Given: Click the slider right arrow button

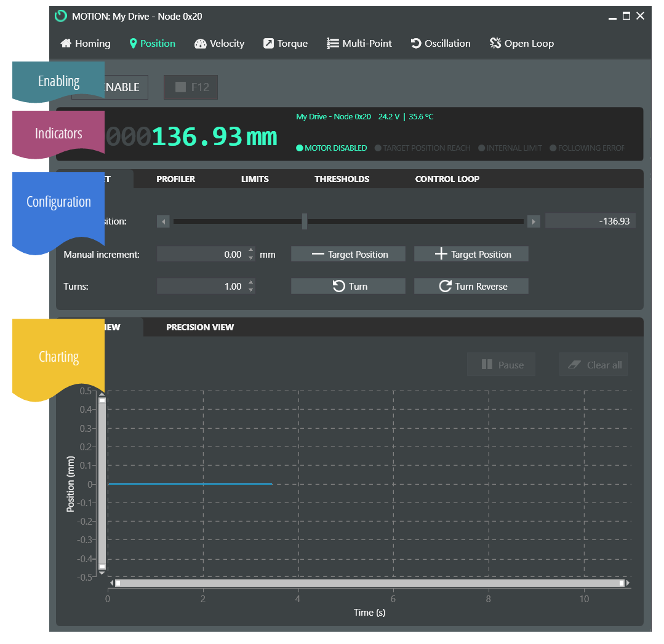Looking at the screenshot, I should pyautogui.click(x=534, y=221).
